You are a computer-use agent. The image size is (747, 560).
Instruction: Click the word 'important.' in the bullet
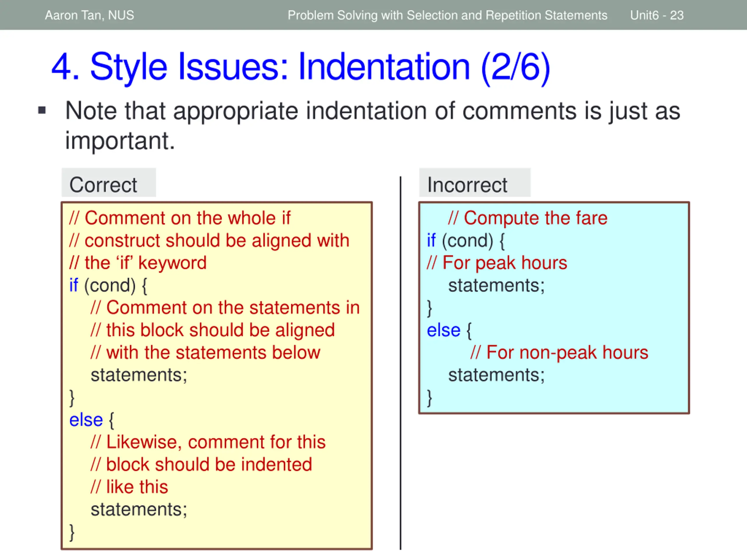[x=120, y=141]
